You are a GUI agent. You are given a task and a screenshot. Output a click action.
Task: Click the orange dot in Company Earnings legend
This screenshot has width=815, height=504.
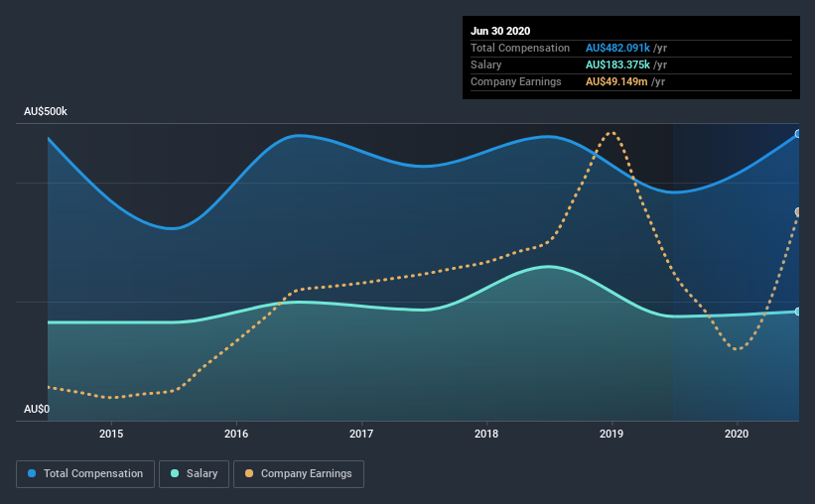tap(249, 473)
